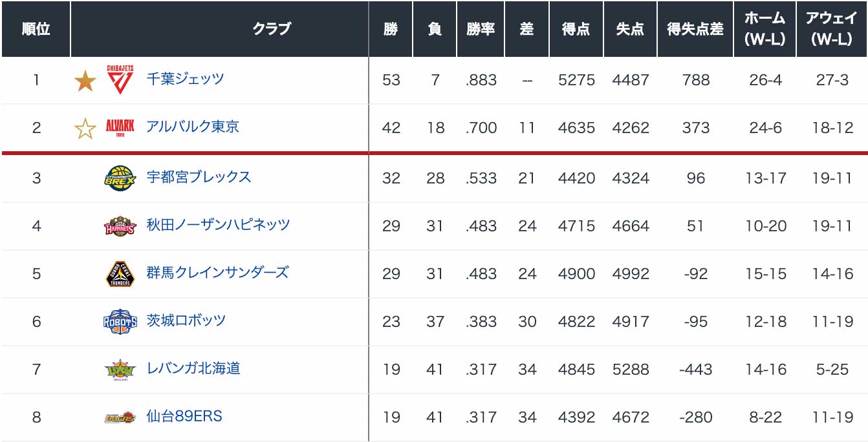
Task: Open the 宇都宮ブレックス team link
Action: [199, 177]
